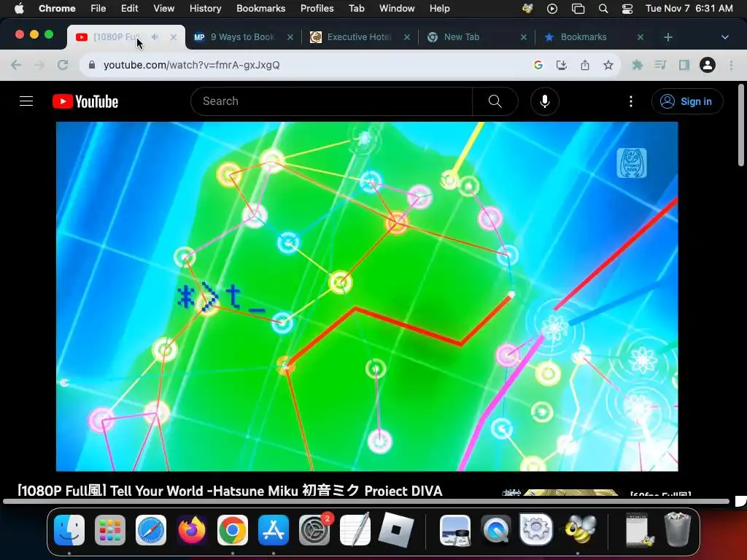Go to the YouTube home logo
747x560 pixels.
click(x=85, y=101)
